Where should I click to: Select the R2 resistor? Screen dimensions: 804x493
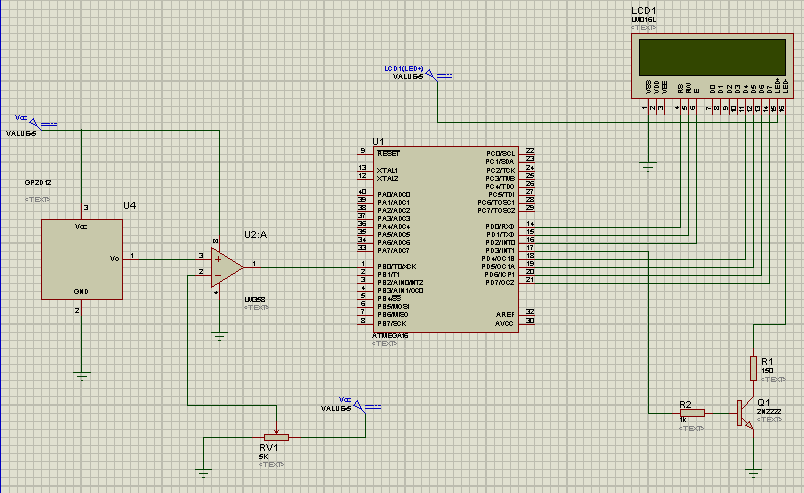point(691,413)
